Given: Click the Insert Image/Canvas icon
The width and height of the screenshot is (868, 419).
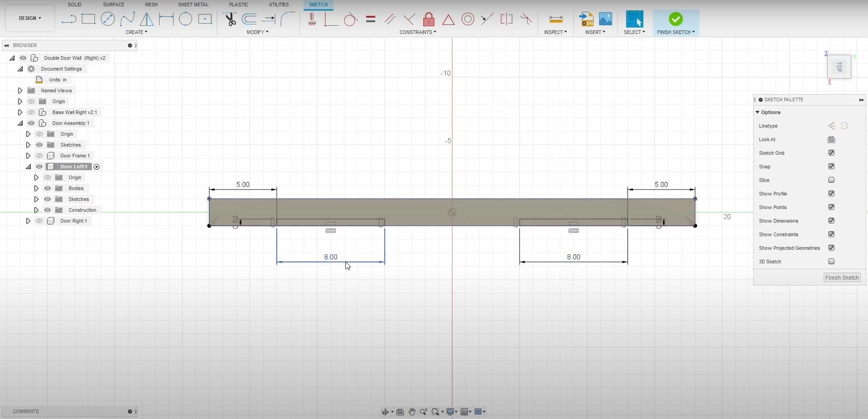Looking at the screenshot, I should pyautogui.click(x=605, y=19).
